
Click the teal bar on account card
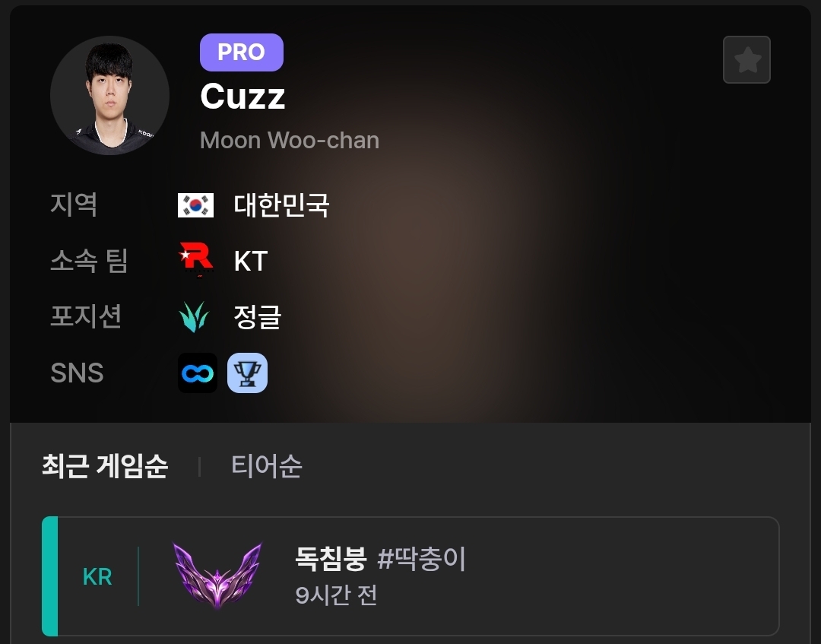pyautogui.click(x=49, y=576)
